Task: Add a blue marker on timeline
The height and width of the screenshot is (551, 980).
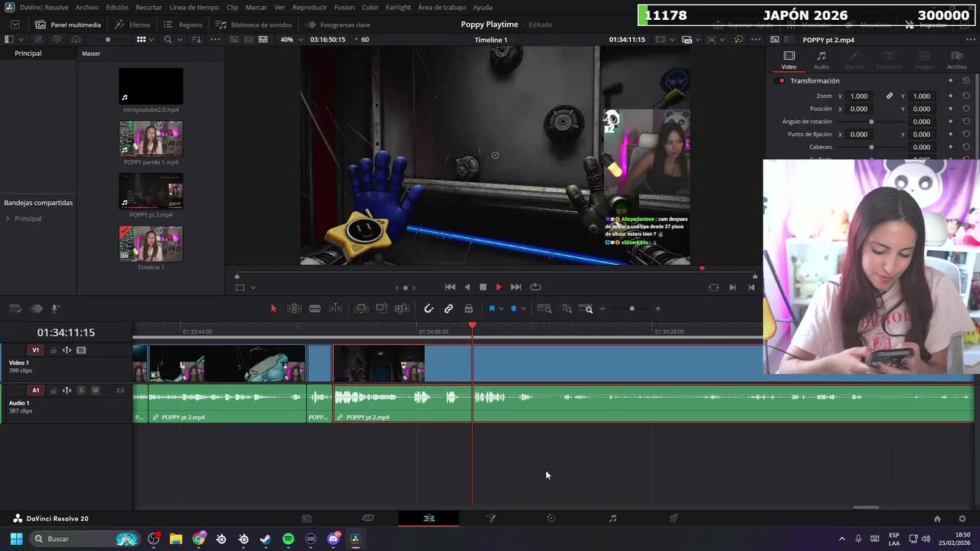Action: click(513, 308)
